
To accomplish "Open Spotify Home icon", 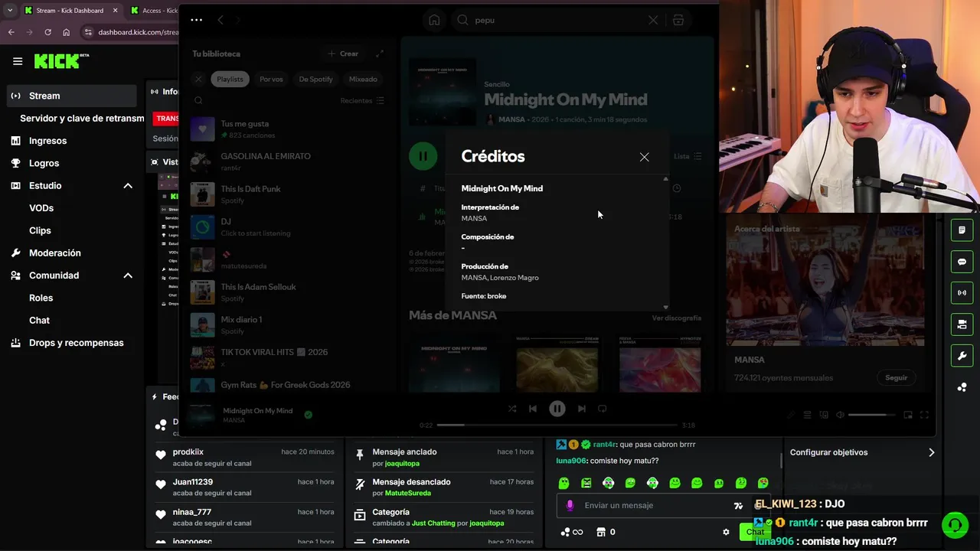I will click(x=434, y=20).
